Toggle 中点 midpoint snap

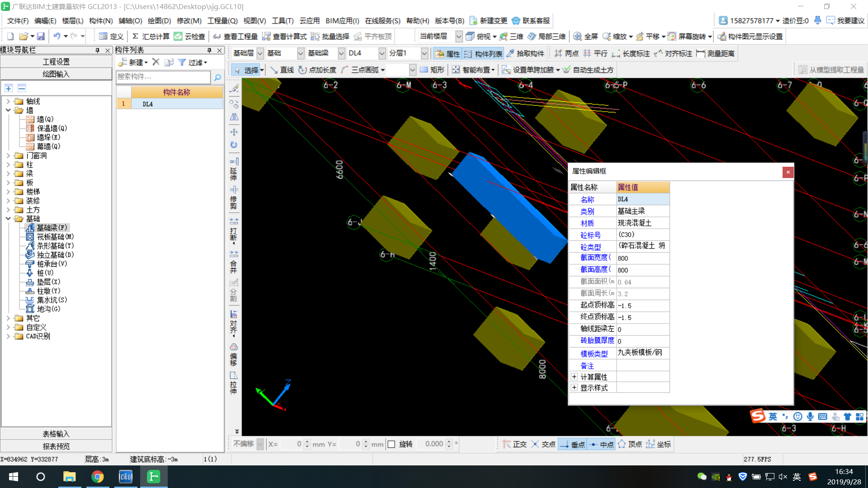tap(601, 444)
